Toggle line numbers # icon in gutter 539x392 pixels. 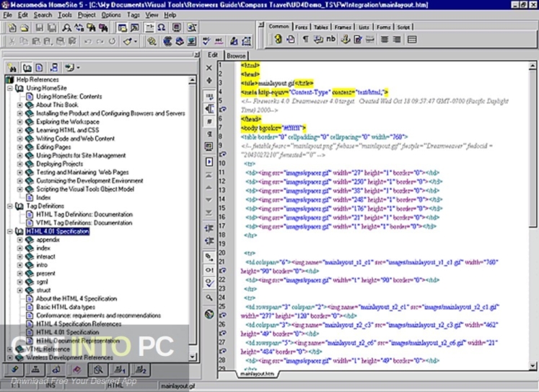[x=209, y=122]
